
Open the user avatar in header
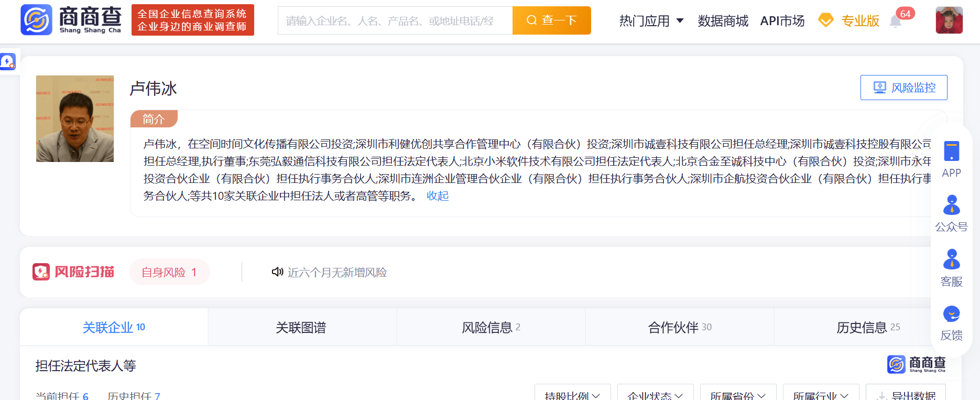pyautogui.click(x=949, y=20)
